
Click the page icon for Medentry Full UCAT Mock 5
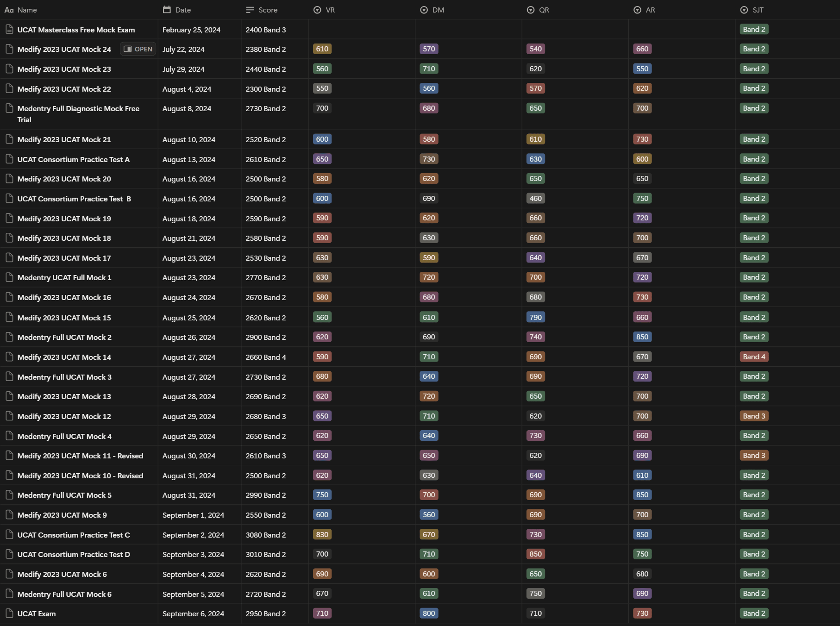coord(9,495)
